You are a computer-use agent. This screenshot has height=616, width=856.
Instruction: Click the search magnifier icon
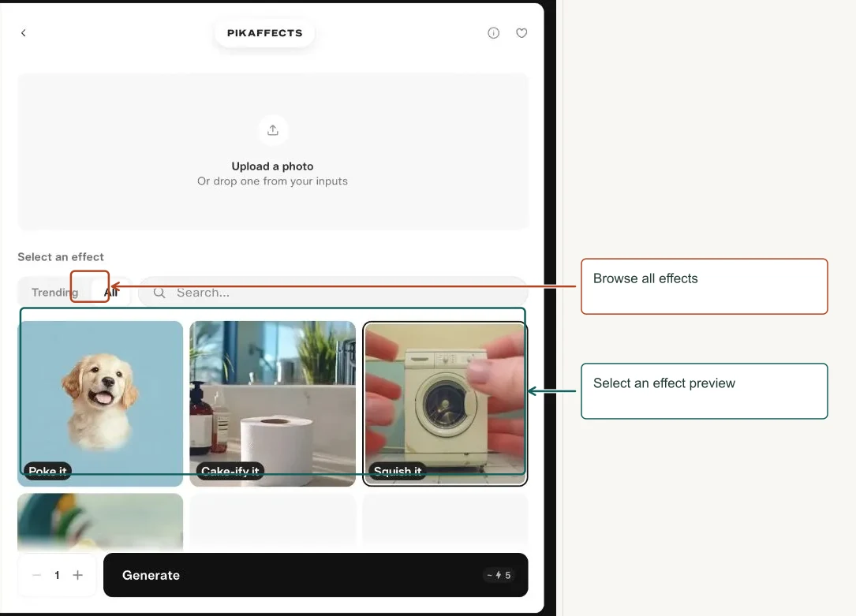[159, 293]
